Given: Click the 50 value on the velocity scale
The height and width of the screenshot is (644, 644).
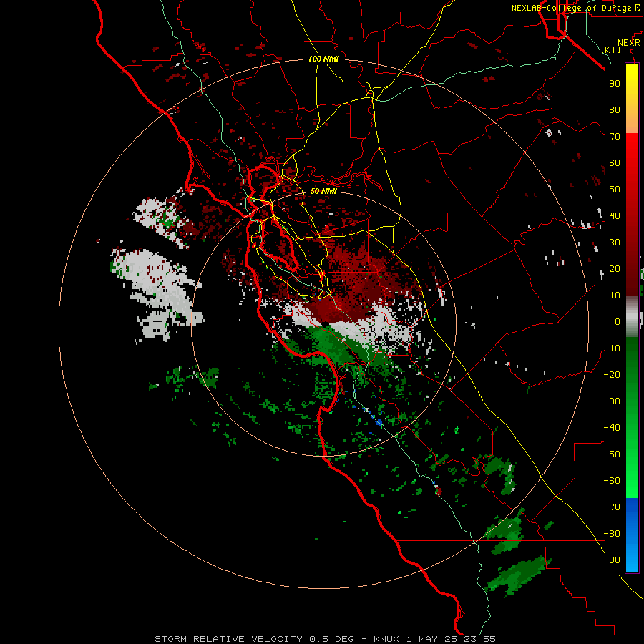Looking at the screenshot, I should click(615, 190).
